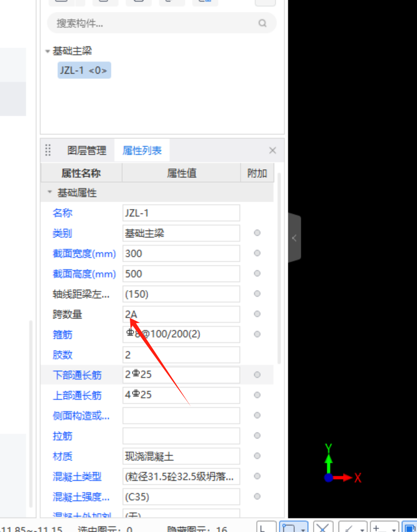Click the 隐藏图元: 16 status text
The image size is (417, 532).
coord(197,528)
